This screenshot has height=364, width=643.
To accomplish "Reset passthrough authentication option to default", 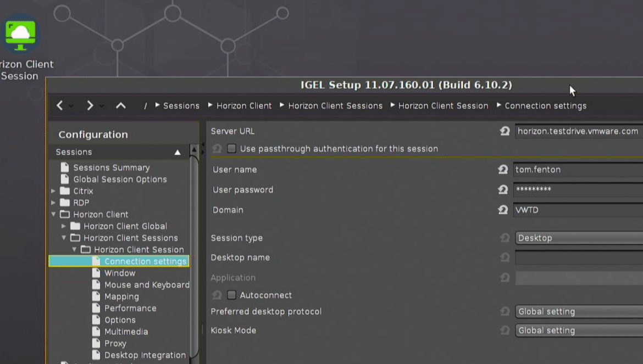I will tap(217, 149).
